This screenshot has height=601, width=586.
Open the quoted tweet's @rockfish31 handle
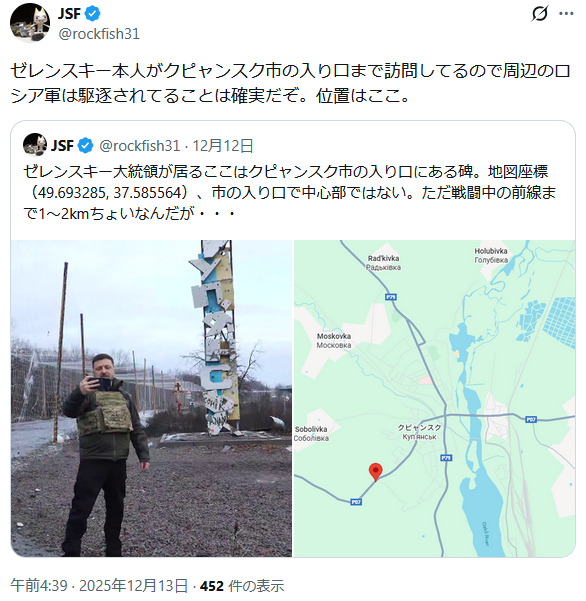point(140,146)
